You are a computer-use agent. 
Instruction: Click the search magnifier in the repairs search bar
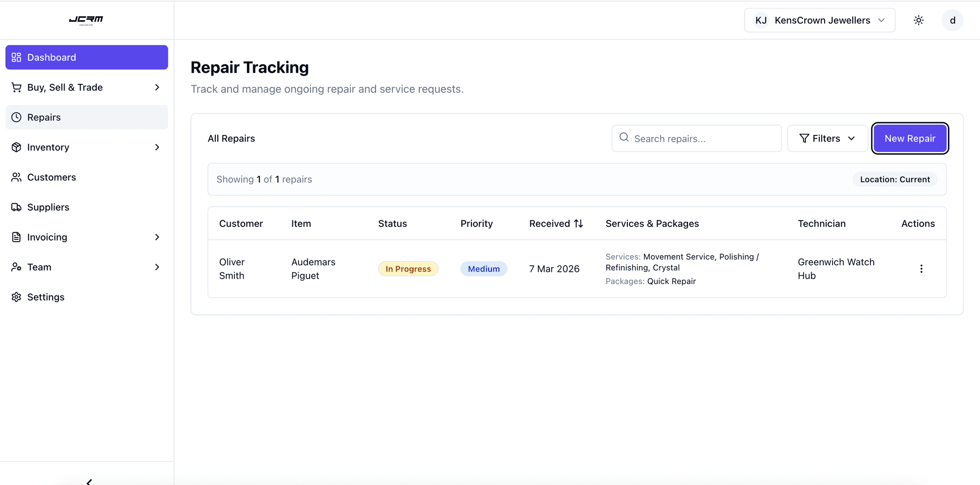click(624, 138)
